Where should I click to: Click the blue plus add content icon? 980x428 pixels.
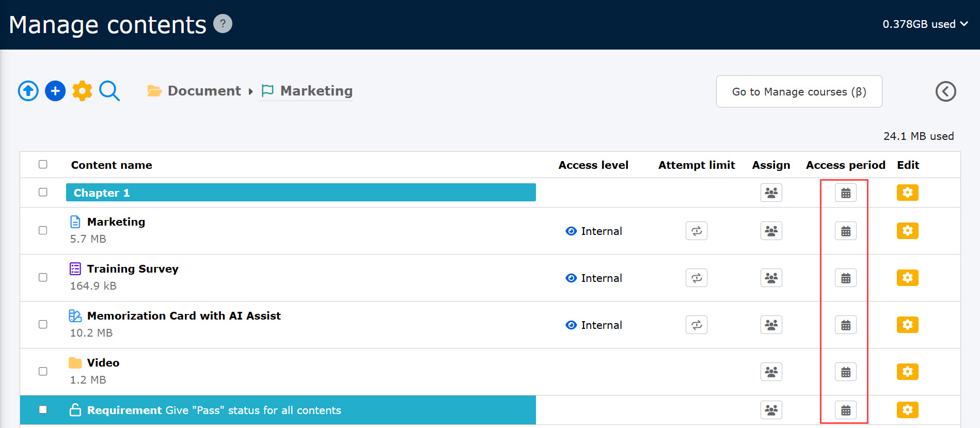(x=55, y=91)
